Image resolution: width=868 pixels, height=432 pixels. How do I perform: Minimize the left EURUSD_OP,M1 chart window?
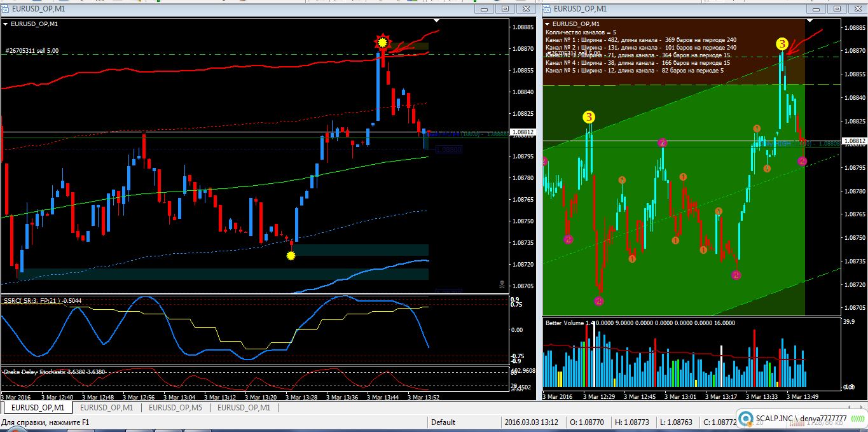pos(485,9)
